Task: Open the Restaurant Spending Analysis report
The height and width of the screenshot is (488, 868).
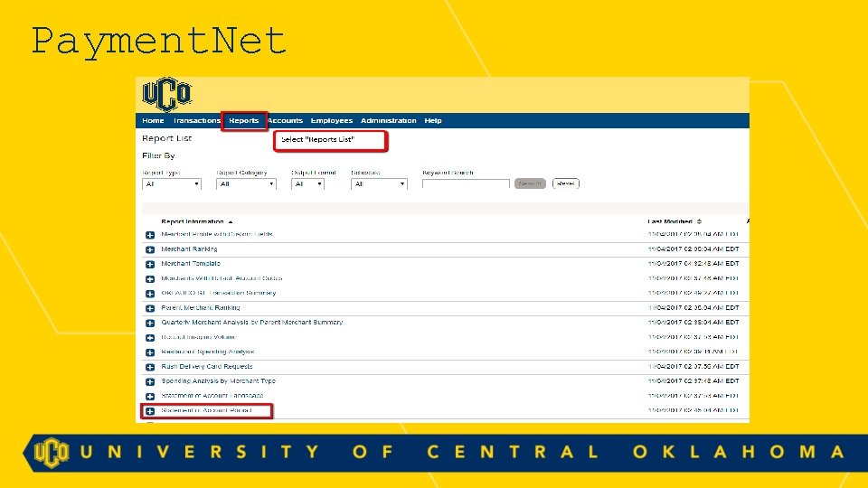Action: coord(208,352)
